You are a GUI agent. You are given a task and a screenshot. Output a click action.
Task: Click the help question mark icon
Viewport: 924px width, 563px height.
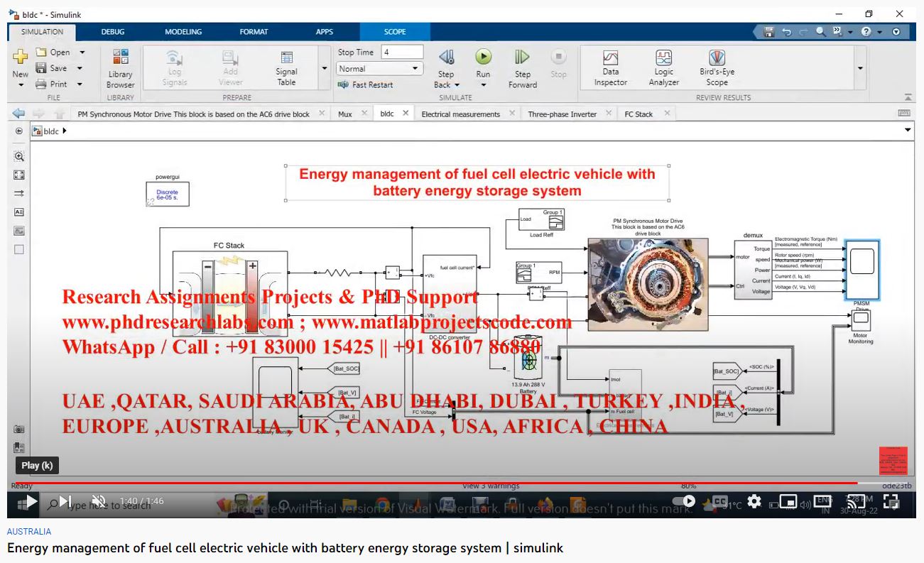tap(866, 32)
